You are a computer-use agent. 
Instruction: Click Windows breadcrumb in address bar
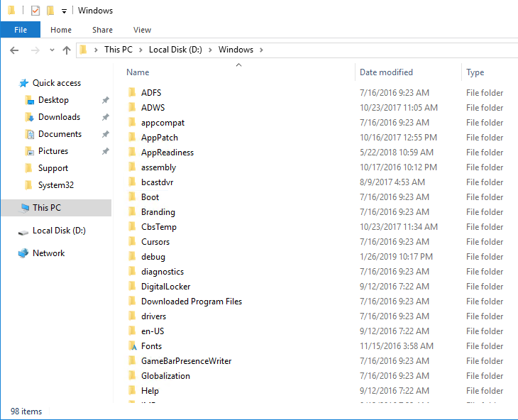pos(236,50)
